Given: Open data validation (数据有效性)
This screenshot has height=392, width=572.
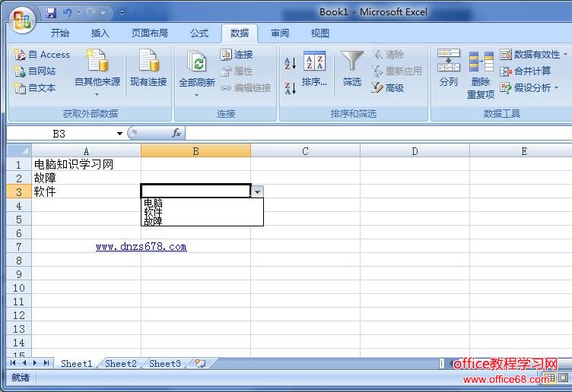Looking at the screenshot, I should point(529,55).
